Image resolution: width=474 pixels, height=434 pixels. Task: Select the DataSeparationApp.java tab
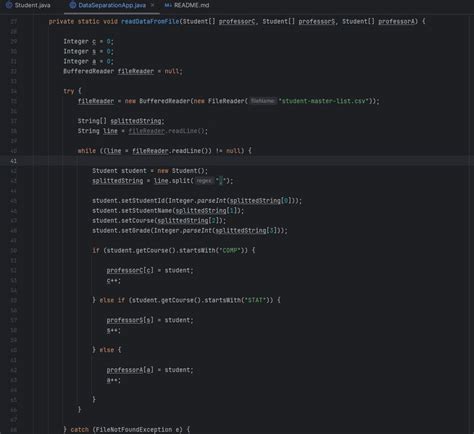coord(112,5)
